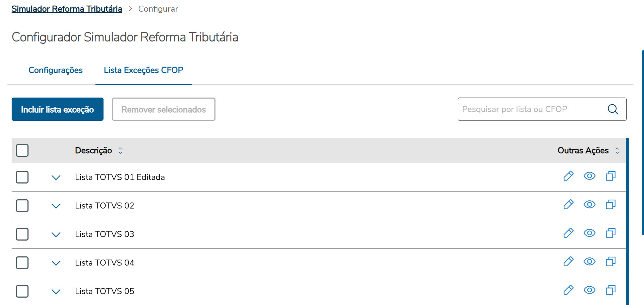Switch to the Configurações tab
Image resolution: width=644 pixels, height=305 pixels.
pos(56,70)
